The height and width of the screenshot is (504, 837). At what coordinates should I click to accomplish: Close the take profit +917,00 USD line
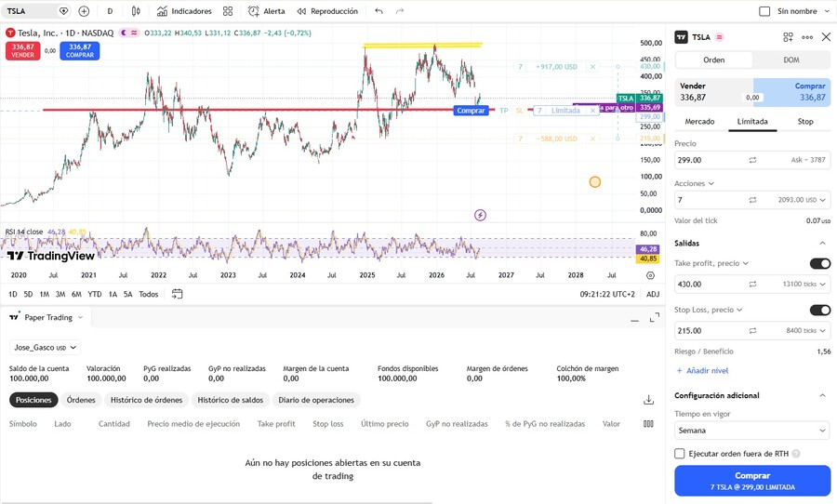pos(592,67)
